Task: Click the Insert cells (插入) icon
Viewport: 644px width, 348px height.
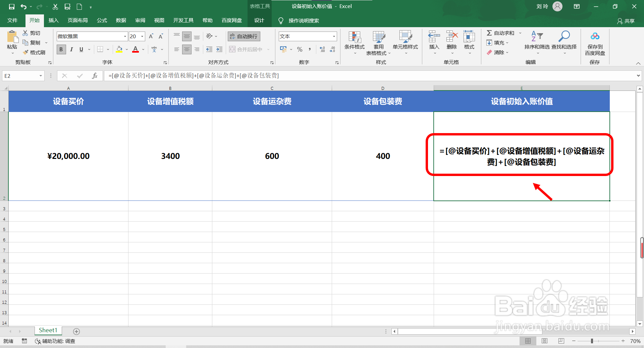Action: pos(434,37)
